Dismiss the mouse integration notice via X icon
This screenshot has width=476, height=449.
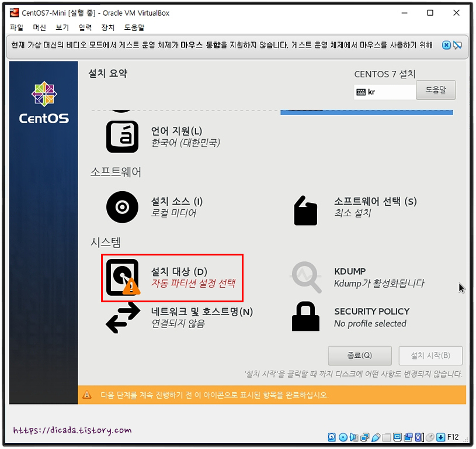(446, 45)
